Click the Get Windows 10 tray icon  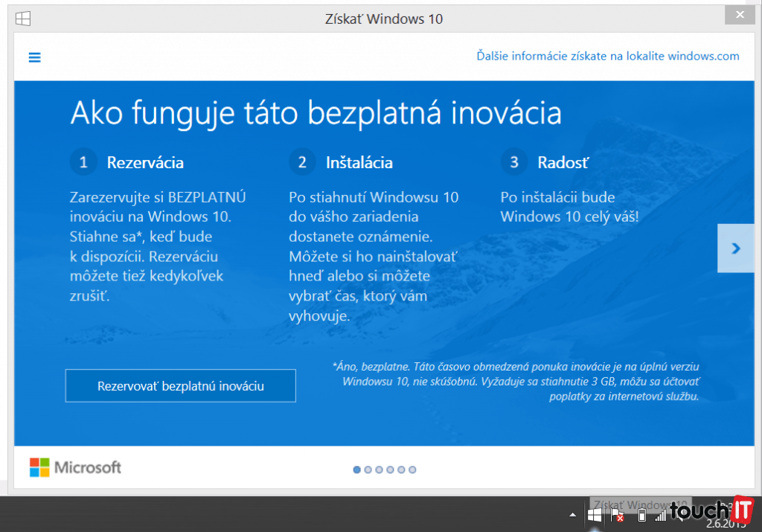coord(595,515)
